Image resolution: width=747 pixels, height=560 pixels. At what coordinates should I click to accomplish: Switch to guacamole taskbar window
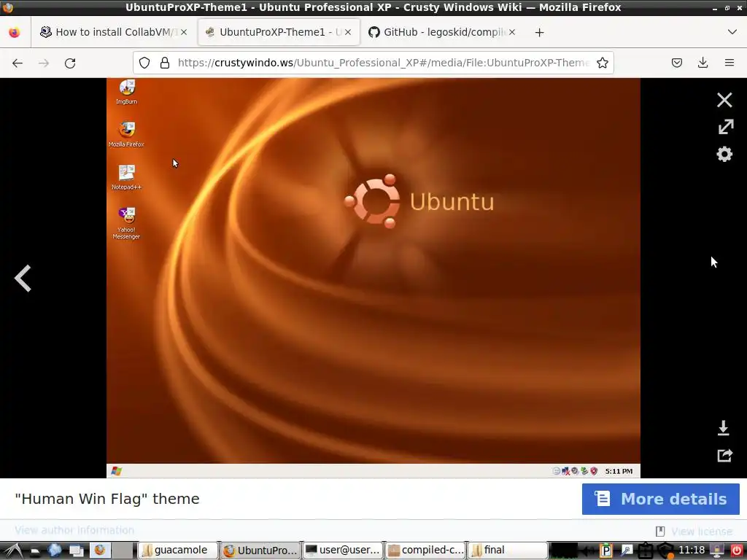(x=178, y=550)
